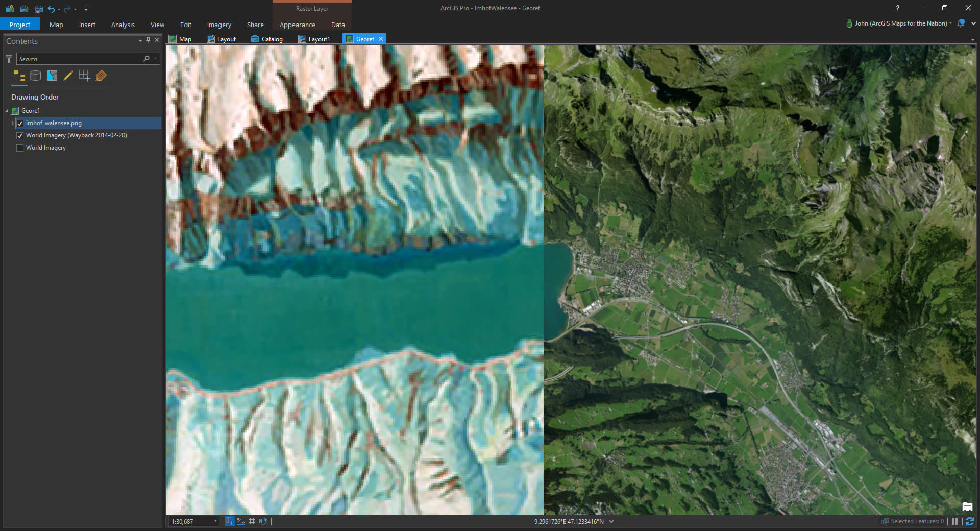Screen dimensions: 980x531
Task: Open Customize Quick Access Toolbar menu
Action: coord(86,9)
